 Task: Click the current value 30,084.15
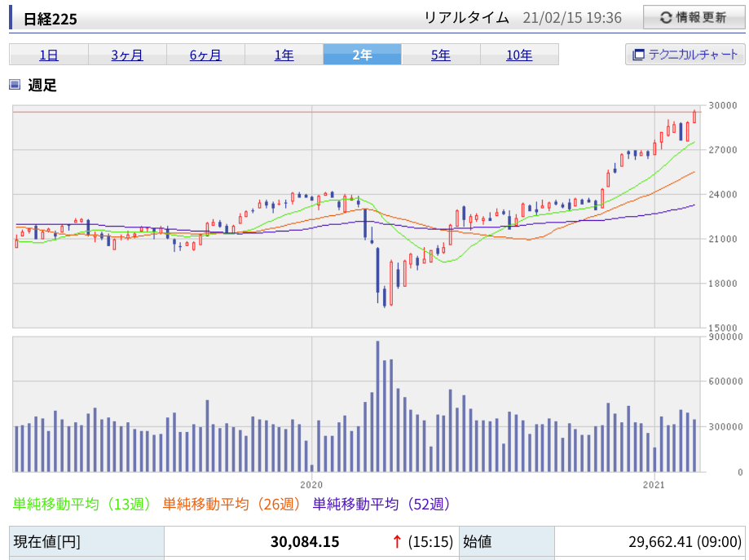tap(305, 542)
